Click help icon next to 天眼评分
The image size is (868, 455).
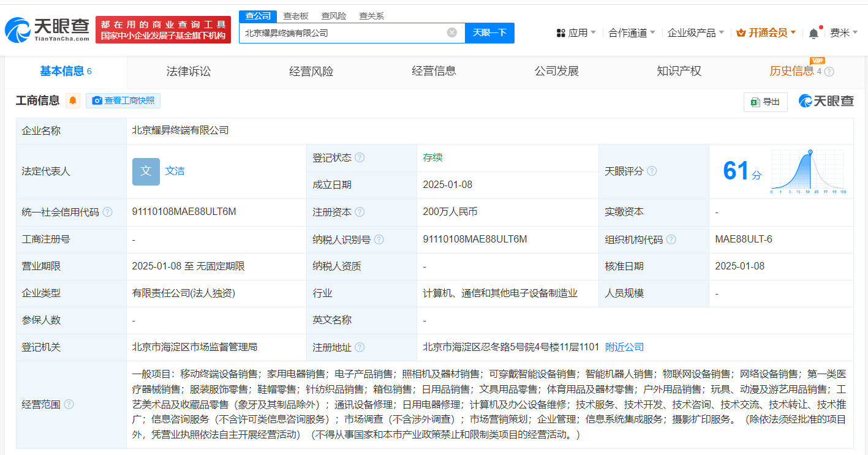[652, 171]
